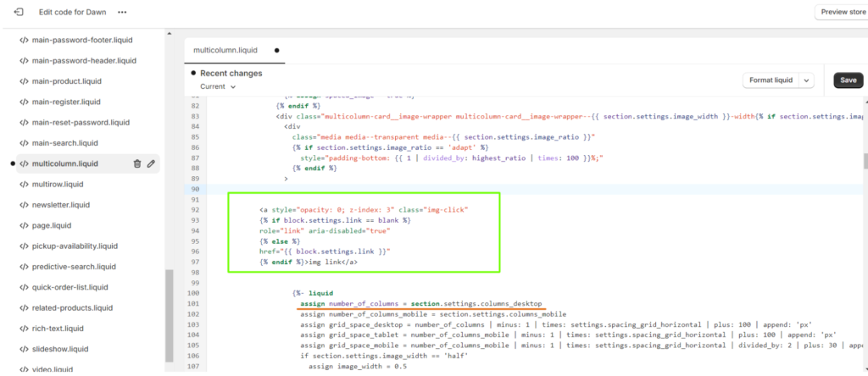The height and width of the screenshot is (376, 868).
Task: Expand the Current version dropdown
Action: tap(218, 86)
